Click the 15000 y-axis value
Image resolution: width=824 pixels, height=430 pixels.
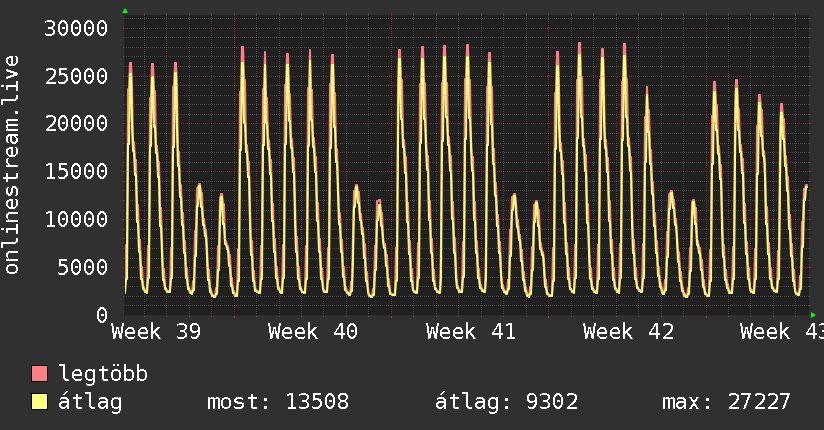click(x=76, y=171)
